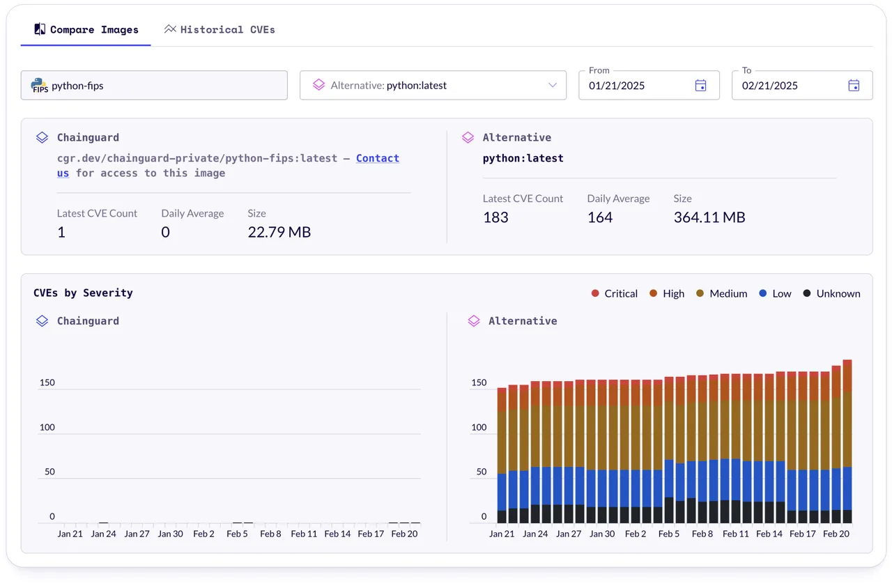The image size is (892, 588).
Task: Click the first Jan 21 bar in Alternative chart
Action: (502, 456)
